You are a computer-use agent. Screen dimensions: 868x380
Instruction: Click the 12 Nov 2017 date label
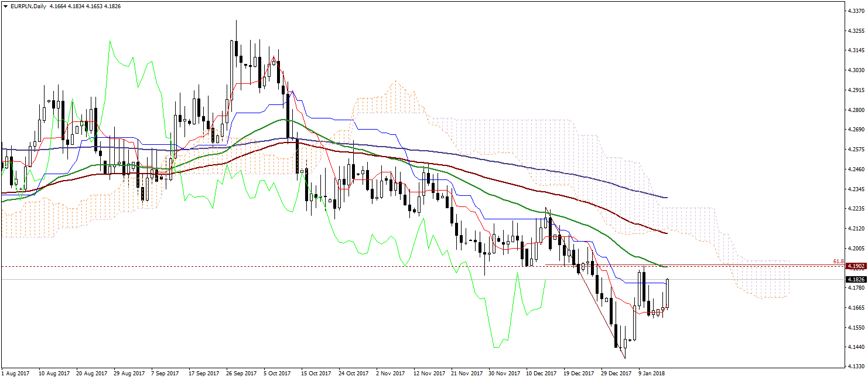(429, 373)
